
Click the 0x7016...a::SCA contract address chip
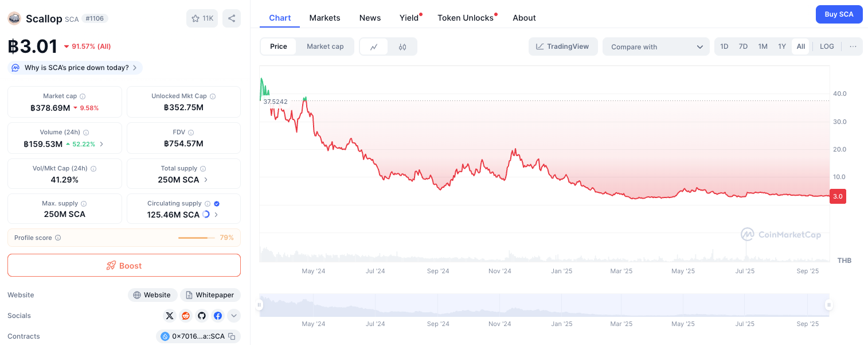click(198, 336)
